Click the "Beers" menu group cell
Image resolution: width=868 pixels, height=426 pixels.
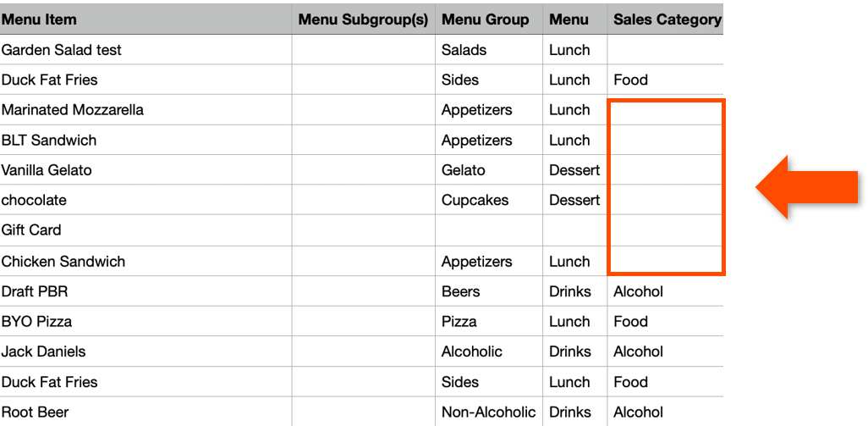tap(460, 292)
